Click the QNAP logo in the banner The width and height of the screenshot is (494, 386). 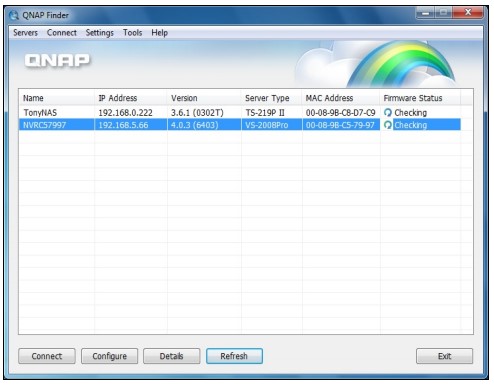(x=57, y=60)
